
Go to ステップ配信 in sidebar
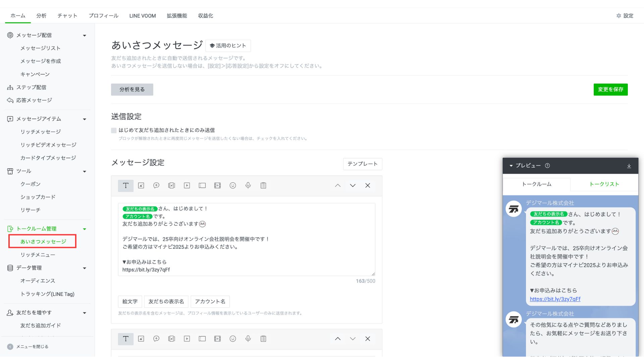coord(31,87)
